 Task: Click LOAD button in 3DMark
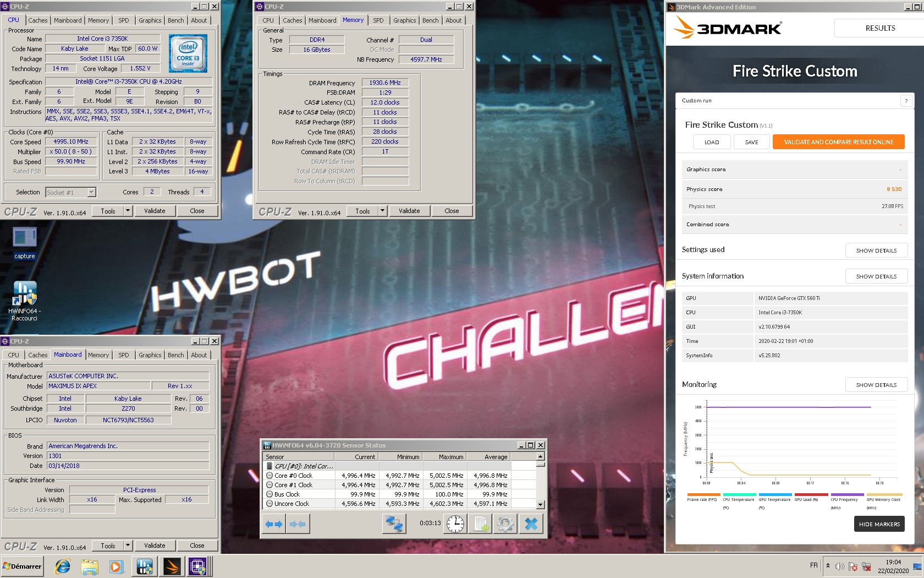[712, 142]
